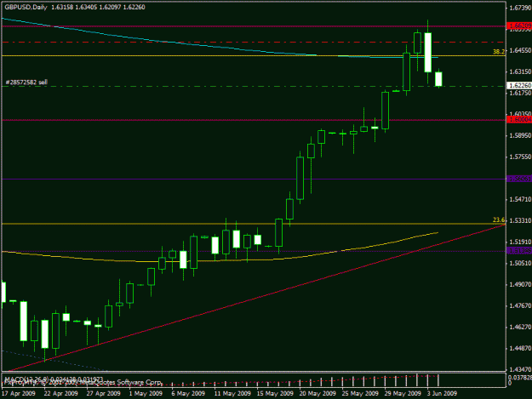532x399 pixels.
Task: Click the 22 Apr 2009 date label
Action: 60,394
